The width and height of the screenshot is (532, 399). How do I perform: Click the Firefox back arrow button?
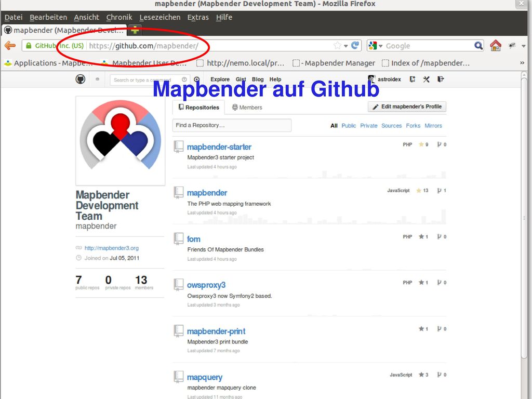[10, 46]
